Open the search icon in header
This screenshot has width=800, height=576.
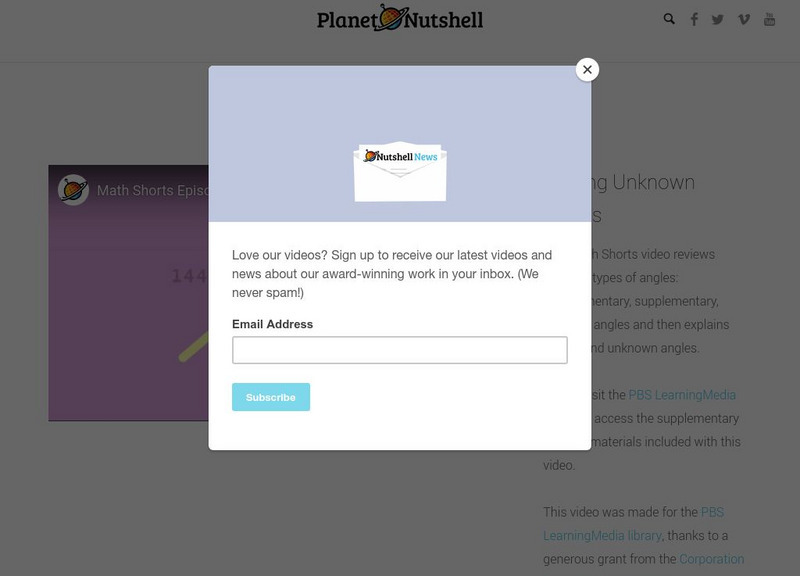click(x=669, y=19)
